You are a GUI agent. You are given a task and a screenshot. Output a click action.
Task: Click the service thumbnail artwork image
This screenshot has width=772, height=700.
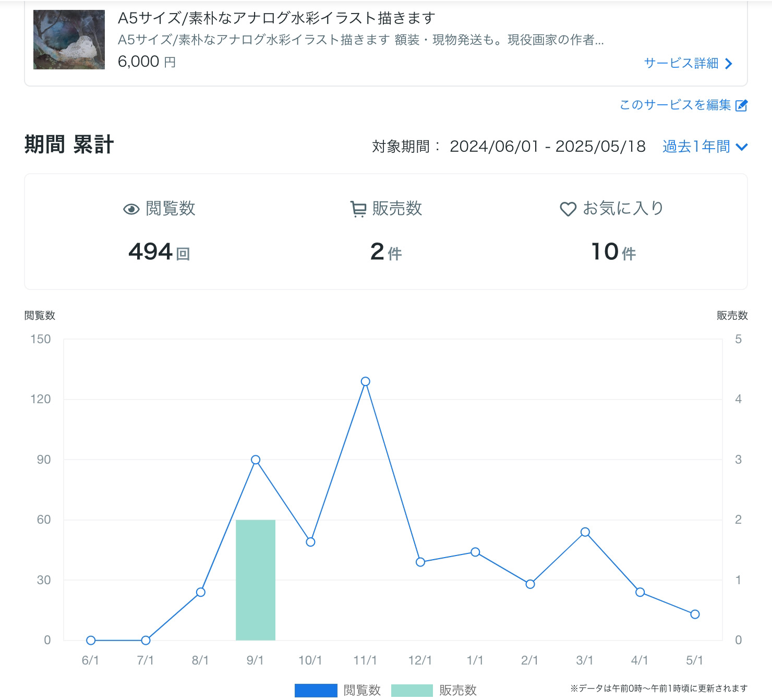[70, 40]
